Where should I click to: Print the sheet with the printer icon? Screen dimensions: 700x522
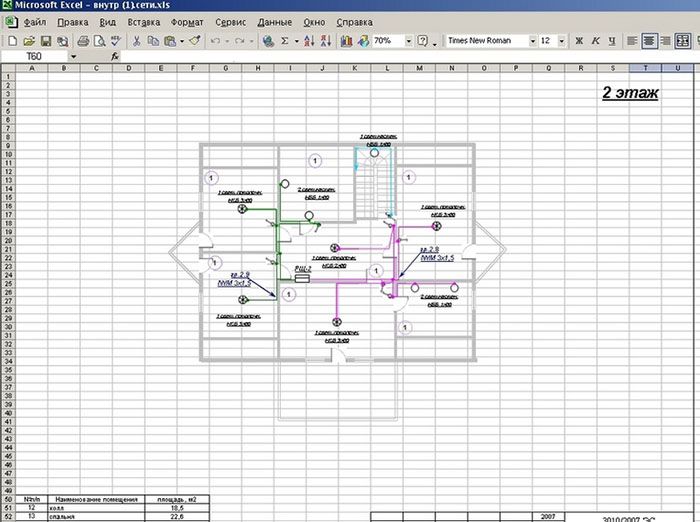[83, 41]
